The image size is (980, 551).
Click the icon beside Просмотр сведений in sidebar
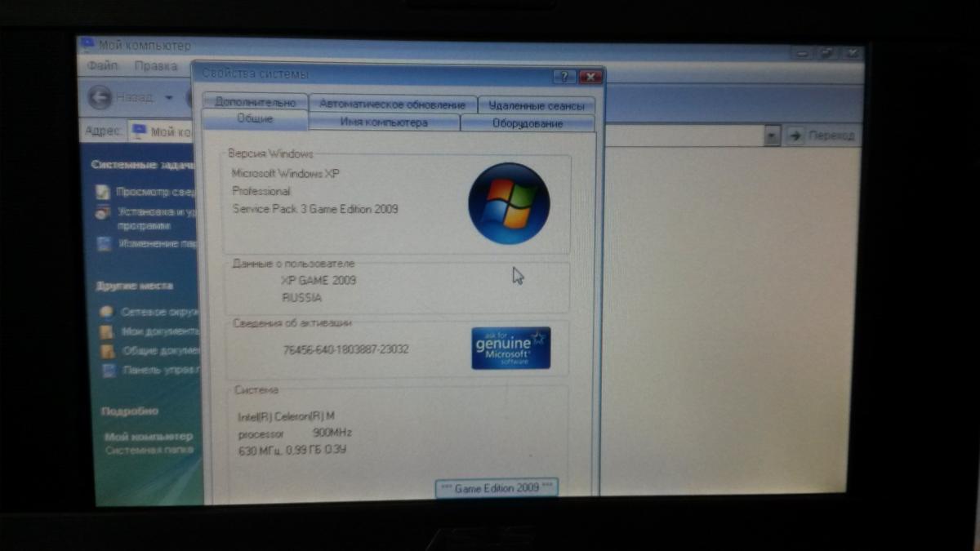[x=103, y=193]
